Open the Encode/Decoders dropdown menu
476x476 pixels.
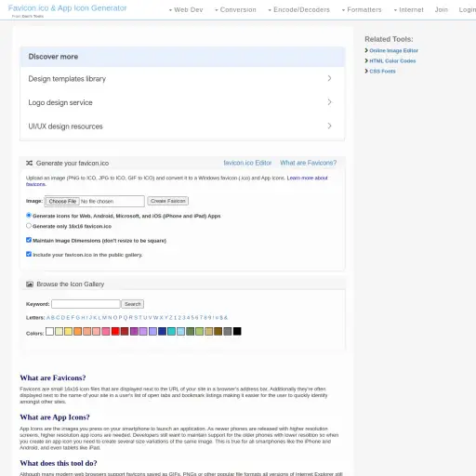[299, 10]
